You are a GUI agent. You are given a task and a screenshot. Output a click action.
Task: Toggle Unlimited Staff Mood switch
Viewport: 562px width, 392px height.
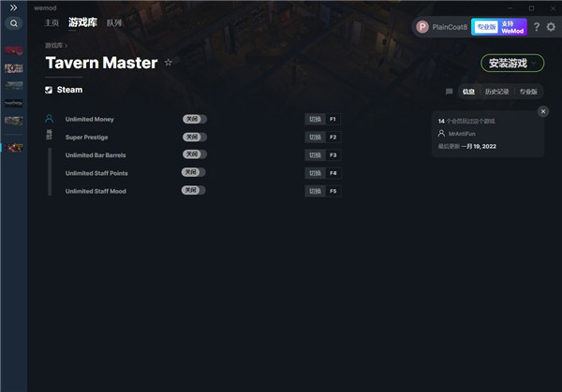[x=193, y=190]
